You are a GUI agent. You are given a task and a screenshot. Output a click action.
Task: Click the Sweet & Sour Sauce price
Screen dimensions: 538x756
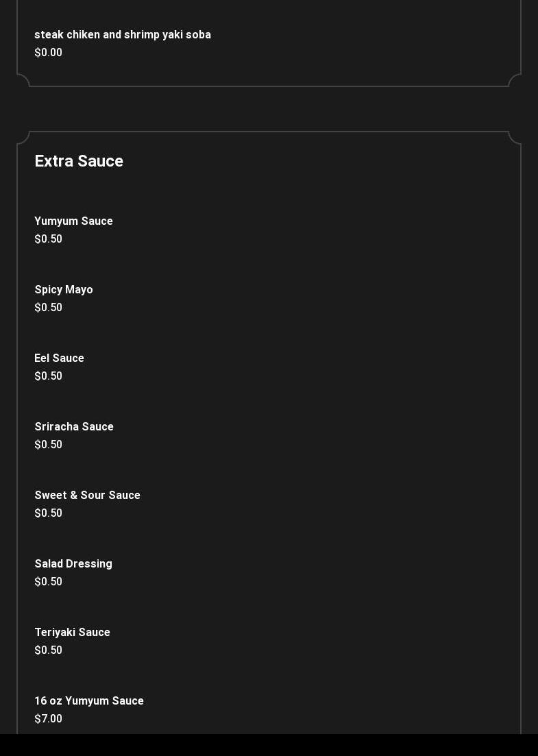point(48,513)
